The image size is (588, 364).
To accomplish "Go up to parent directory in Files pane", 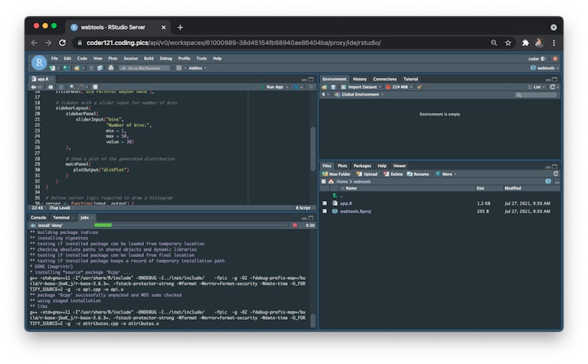I will [x=335, y=196].
